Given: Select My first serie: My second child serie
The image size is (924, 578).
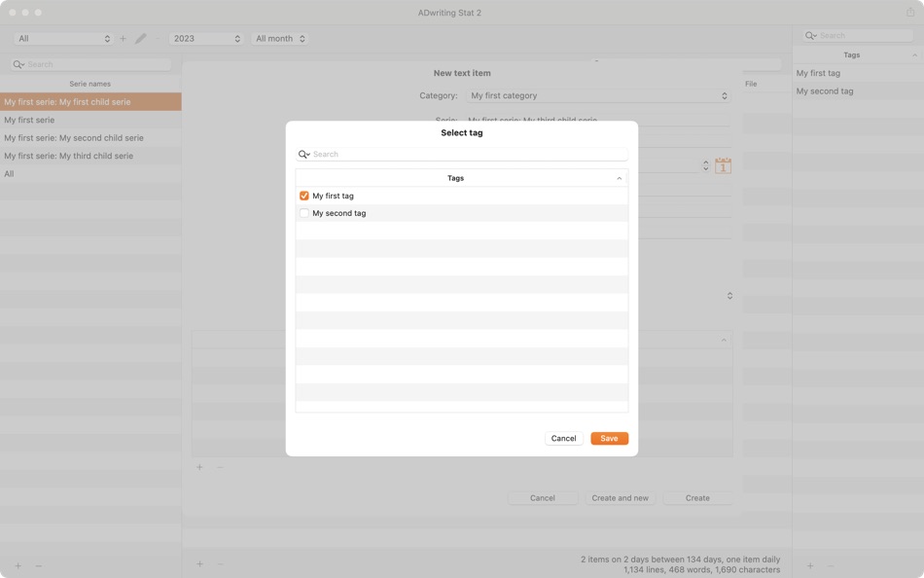Looking at the screenshot, I should pyautogui.click(x=90, y=137).
